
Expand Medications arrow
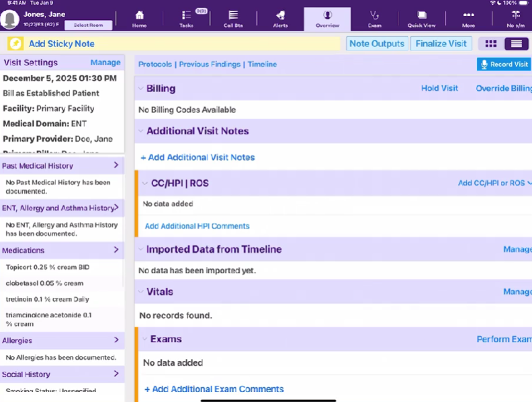click(116, 249)
